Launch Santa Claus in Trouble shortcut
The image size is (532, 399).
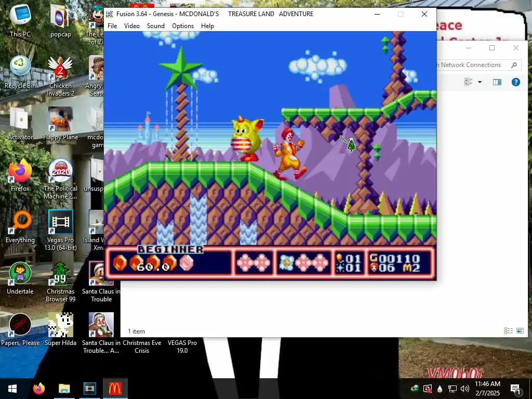[x=101, y=282]
